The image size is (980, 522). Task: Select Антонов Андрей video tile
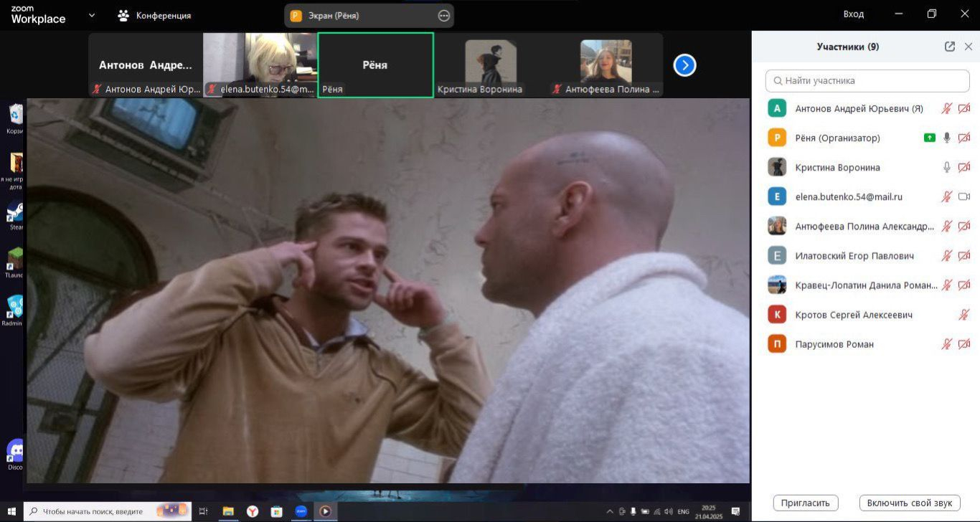146,65
